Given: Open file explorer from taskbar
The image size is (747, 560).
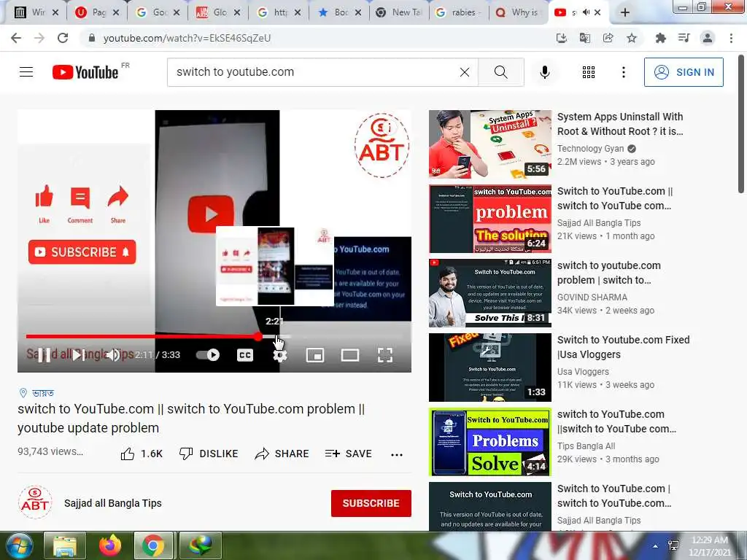Looking at the screenshot, I should [x=65, y=545].
